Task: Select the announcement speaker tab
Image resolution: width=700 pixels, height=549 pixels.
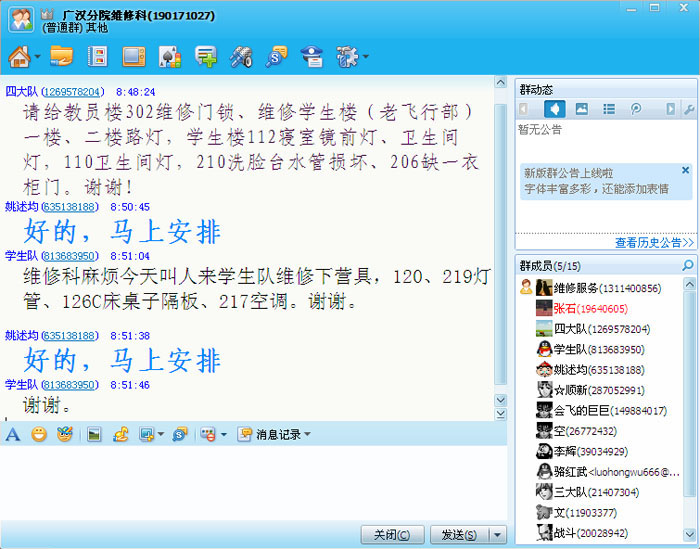Action: [555, 108]
